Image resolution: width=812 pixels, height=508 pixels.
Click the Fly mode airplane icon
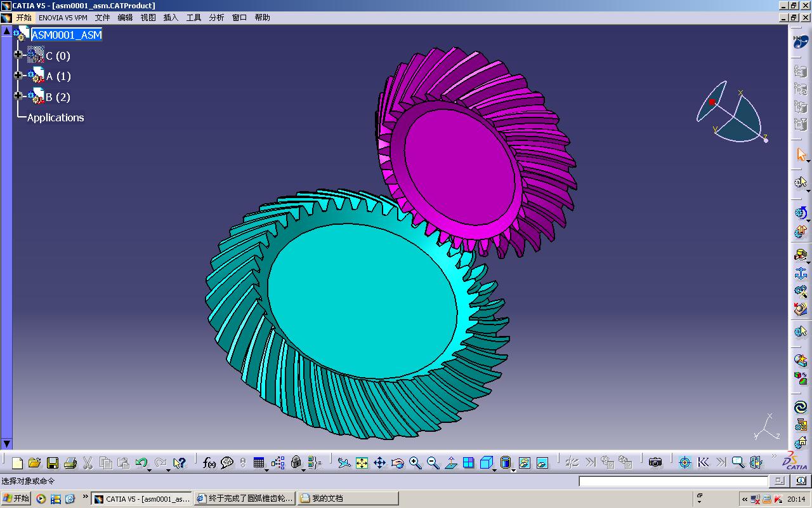(344, 463)
